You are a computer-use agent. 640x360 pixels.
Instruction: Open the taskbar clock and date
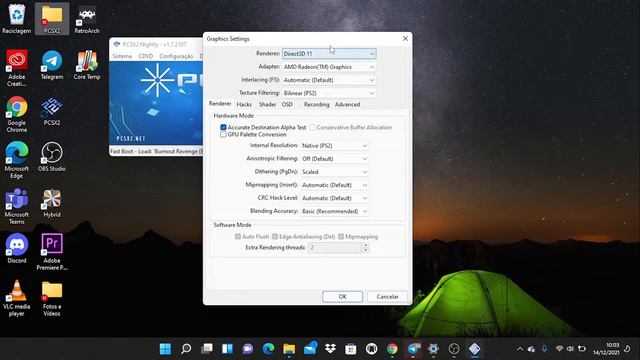(607, 349)
